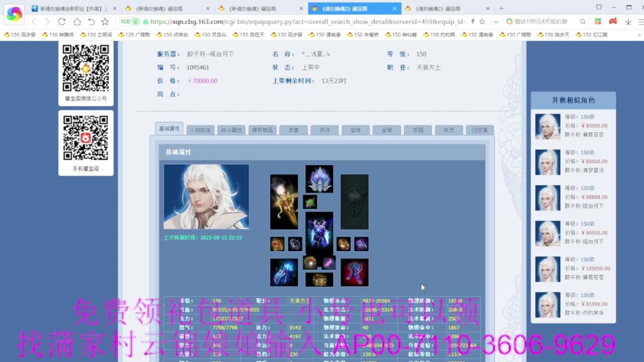Screen dimensions: 644x362
Task: Inspect the red-background boots equipment icon
Action: (x=354, y=272)
